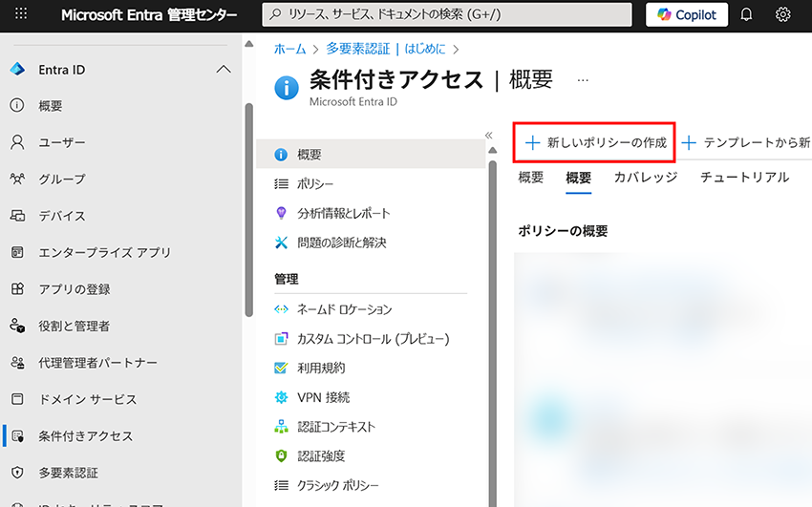This screenshot has width=812, height=507.
Task: Click the ネームド ロケーション arrows icon
Action: coord(281,309)
